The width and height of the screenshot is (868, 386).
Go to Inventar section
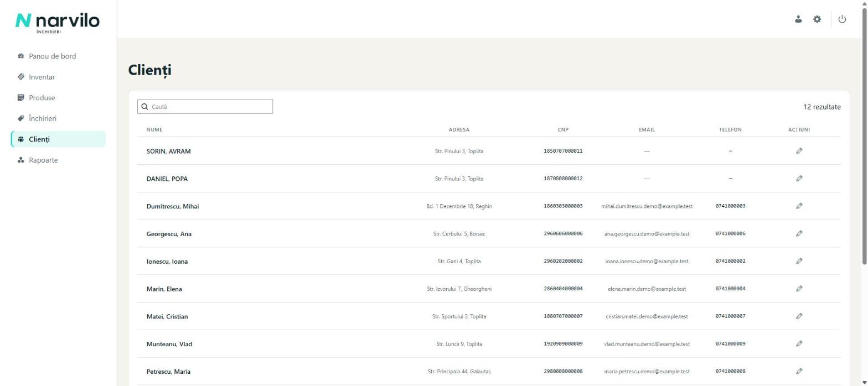(x=58, y=77)
